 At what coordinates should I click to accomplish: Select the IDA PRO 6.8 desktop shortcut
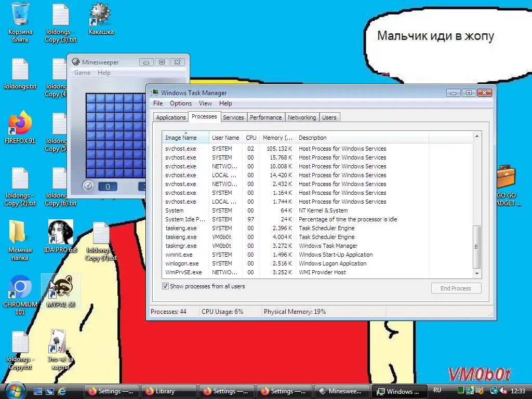60,236
